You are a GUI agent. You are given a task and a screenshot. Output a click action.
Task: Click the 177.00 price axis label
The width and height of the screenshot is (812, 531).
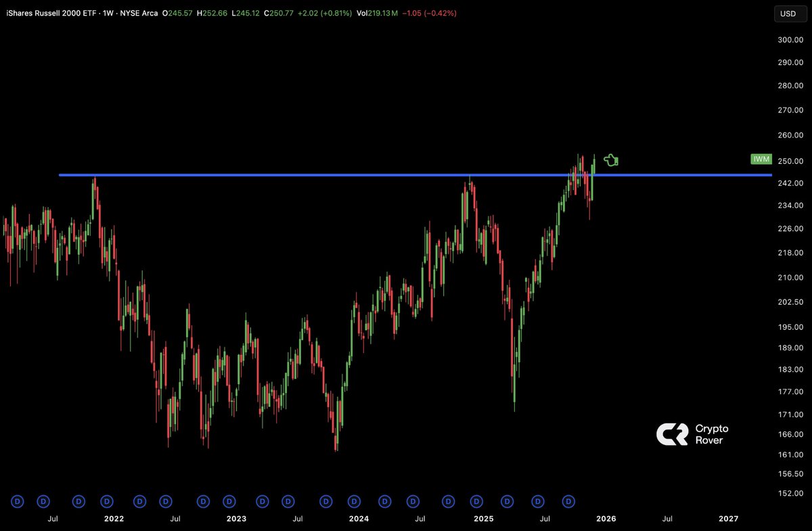pyautogui.click(x=790, y=392)
